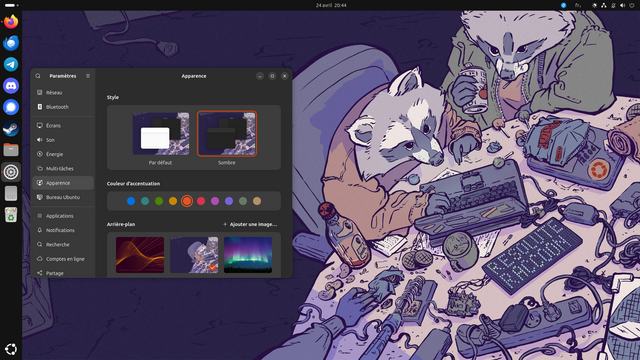Click the blue tray indicator icon
This screenshot has width=640, height=360.
coord(564,5)
